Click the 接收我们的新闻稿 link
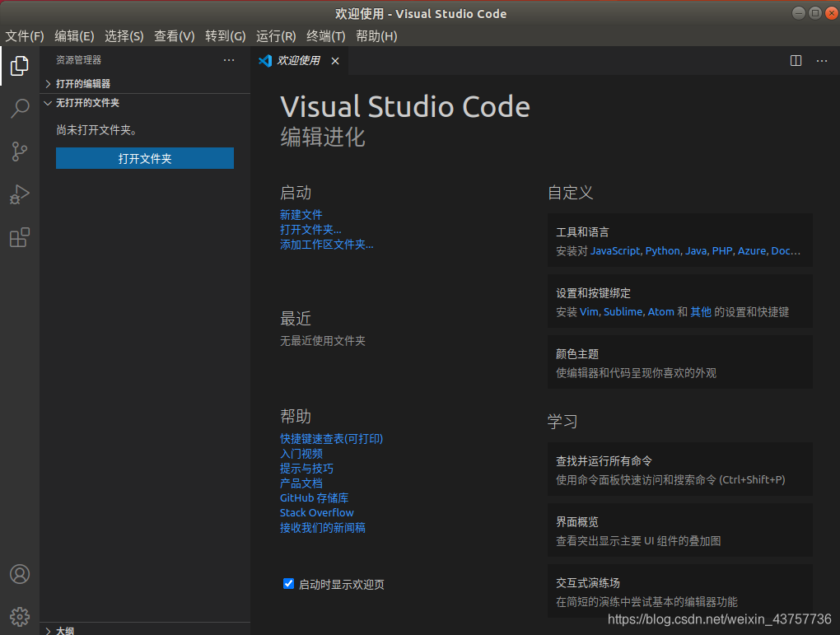This screenshot has width=840, height=635. coord(323,528)
